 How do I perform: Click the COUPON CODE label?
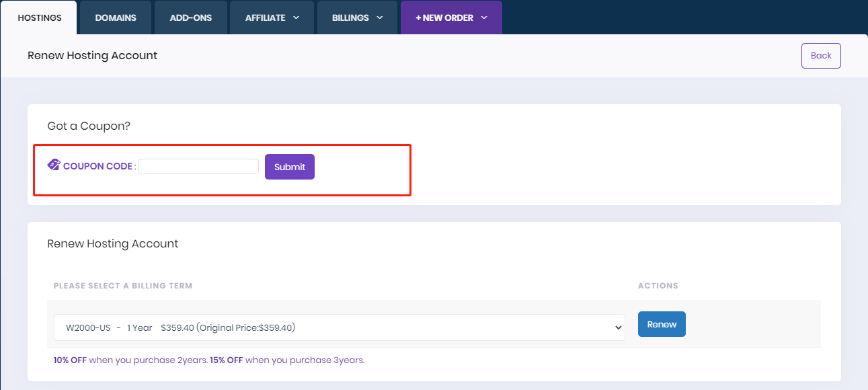pos(97,166)
